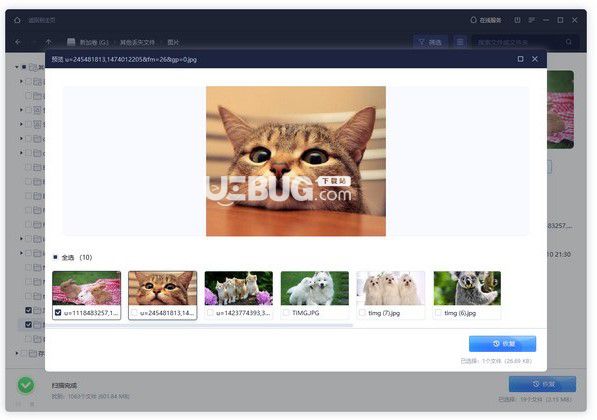Click the file name u=1118483257,1...

(91, 313)
